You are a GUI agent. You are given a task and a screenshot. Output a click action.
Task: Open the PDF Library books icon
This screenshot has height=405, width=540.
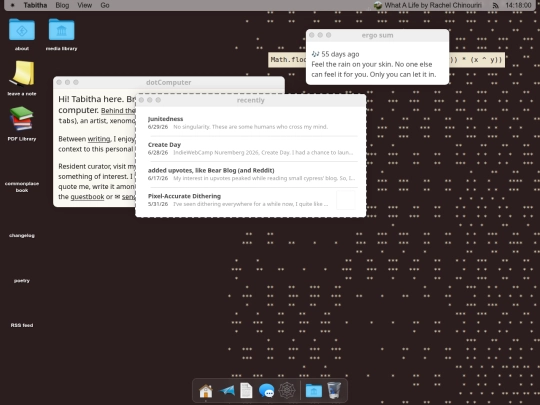click(22, 118)
